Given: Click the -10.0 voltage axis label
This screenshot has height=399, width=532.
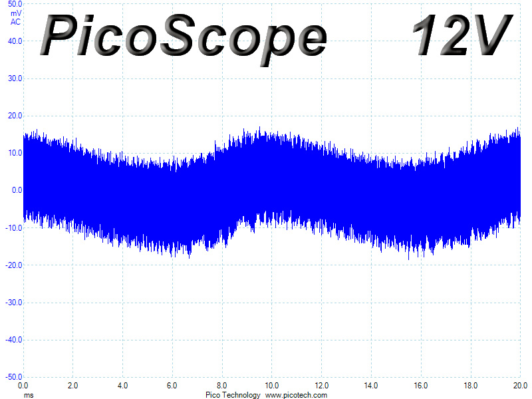Looking at the screenshot, I should (x=13, y=227).
